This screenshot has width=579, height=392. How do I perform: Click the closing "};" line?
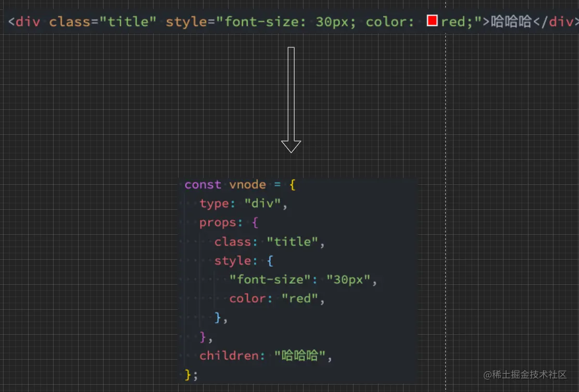(191, 375)
